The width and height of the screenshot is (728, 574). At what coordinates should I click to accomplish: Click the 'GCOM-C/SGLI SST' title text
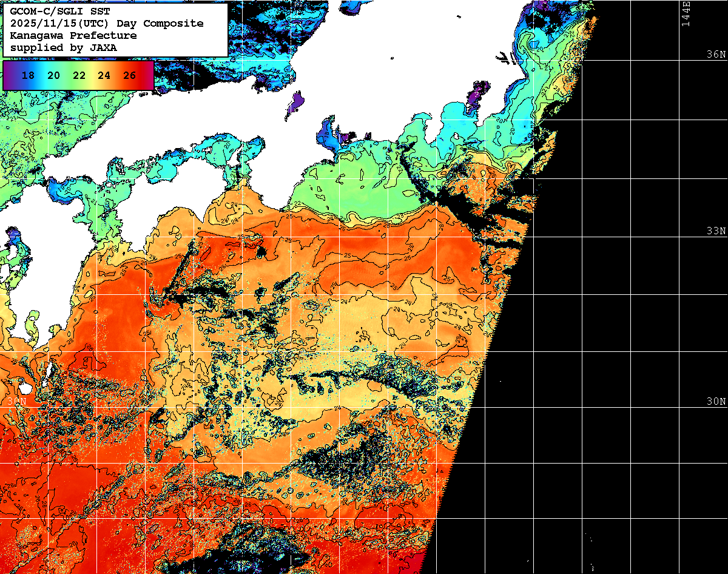pos(53,12)
